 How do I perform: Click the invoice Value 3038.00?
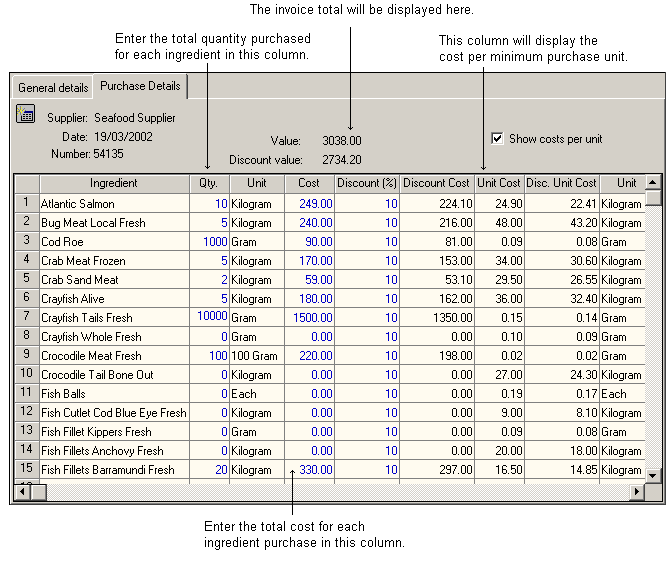[x=342, y=141]
